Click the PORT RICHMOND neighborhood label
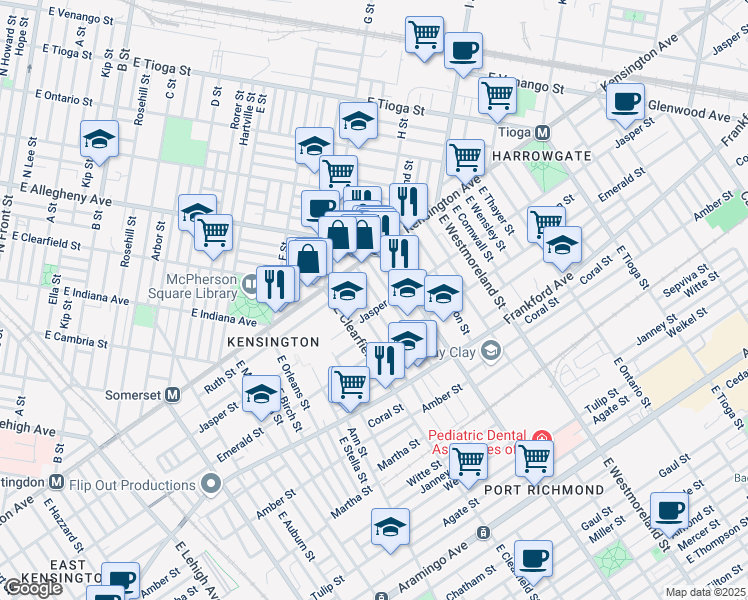Image resolution: width=748 pixels, height=600 pixels. (x=544, y=490)
